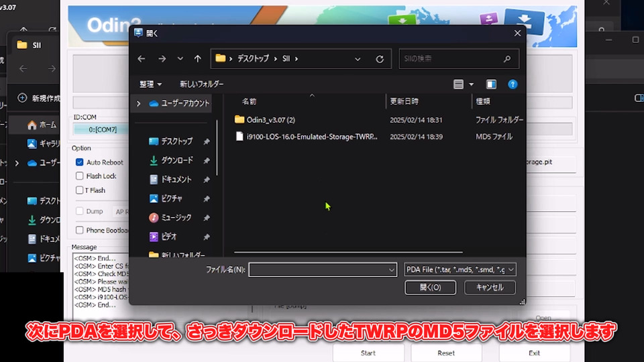Open デスクトップ in the dialog sidebar
644x362 pixels.
point(176,141)
